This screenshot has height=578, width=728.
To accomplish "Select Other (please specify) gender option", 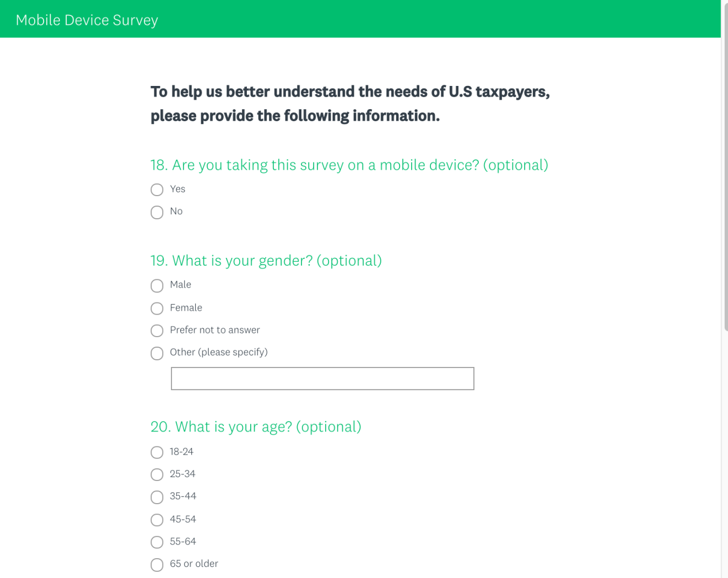I will point(157,353).
